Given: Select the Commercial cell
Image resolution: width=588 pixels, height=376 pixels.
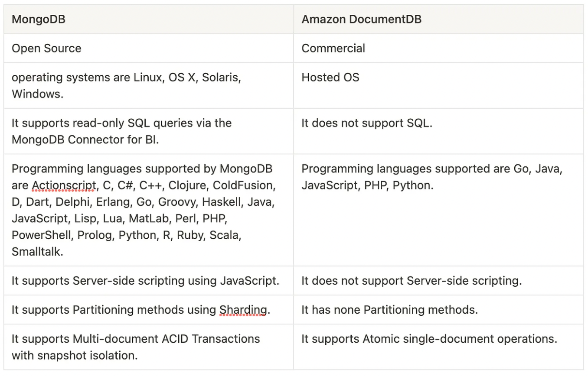Looking at the screenshot, I should (x=438, y=48).
